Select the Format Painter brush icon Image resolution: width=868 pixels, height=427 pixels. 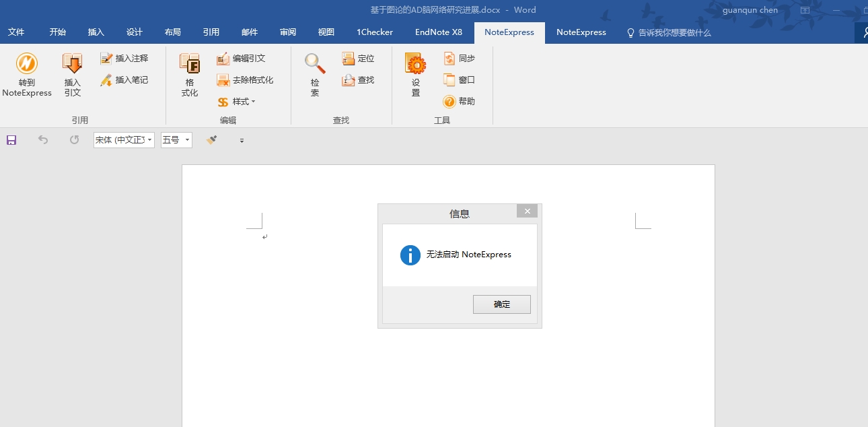(211, 140)
